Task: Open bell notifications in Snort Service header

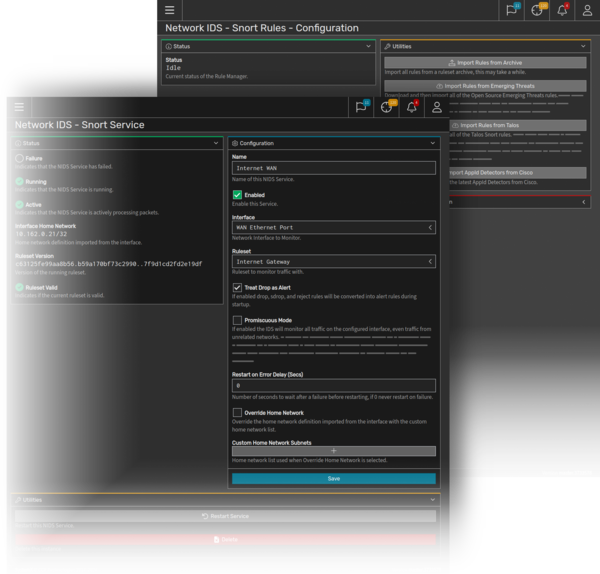Action: [x=412, y=106]
